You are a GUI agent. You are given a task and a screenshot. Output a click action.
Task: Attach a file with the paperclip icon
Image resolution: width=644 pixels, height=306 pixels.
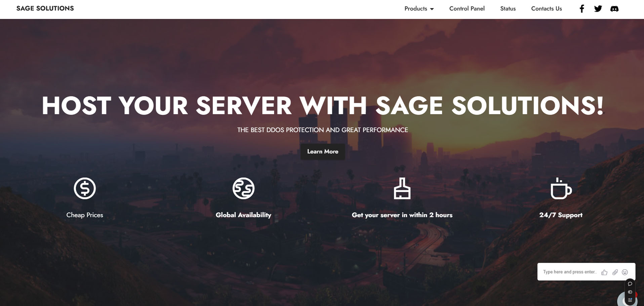615,272
